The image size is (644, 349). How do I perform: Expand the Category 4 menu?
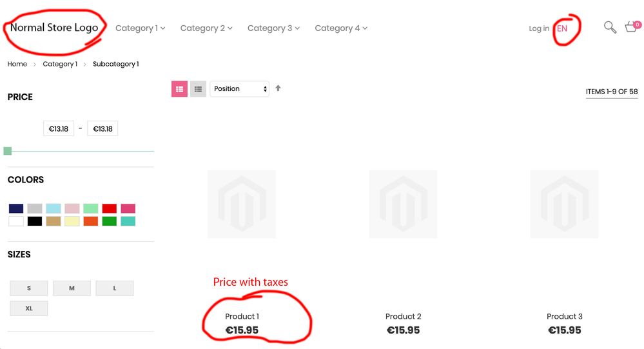pos(340,28)
